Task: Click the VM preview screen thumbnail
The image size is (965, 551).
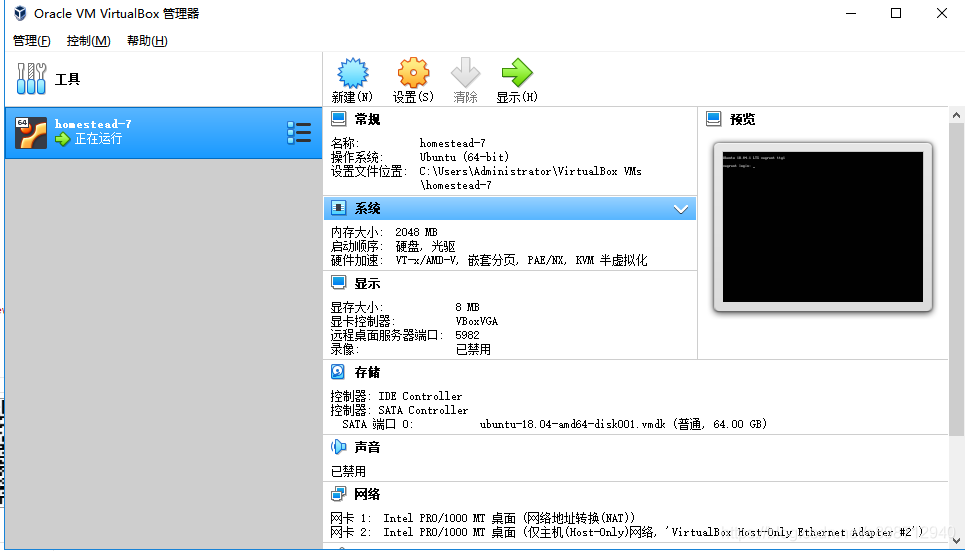Action: point(823,227)
